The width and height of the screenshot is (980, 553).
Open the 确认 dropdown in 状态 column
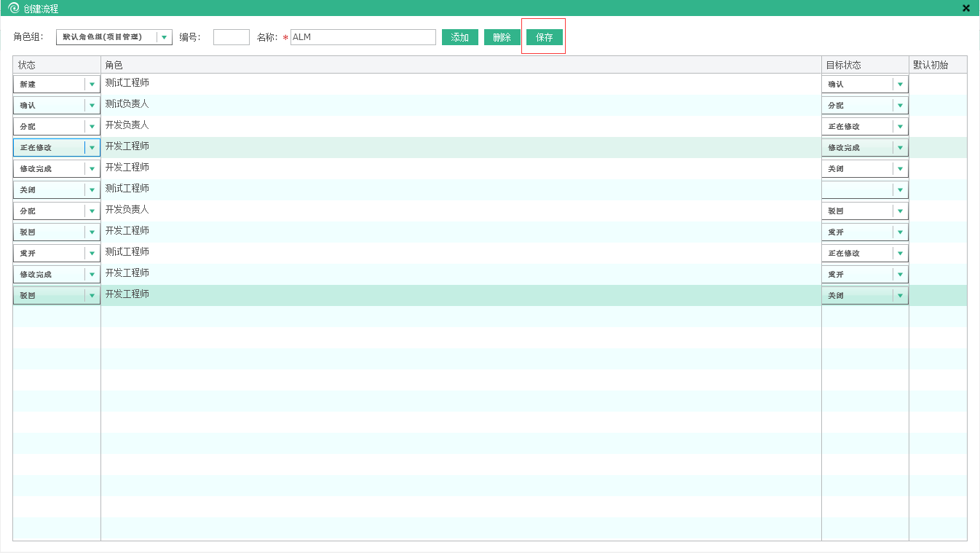pyautogui.click(x=92, y=106)
